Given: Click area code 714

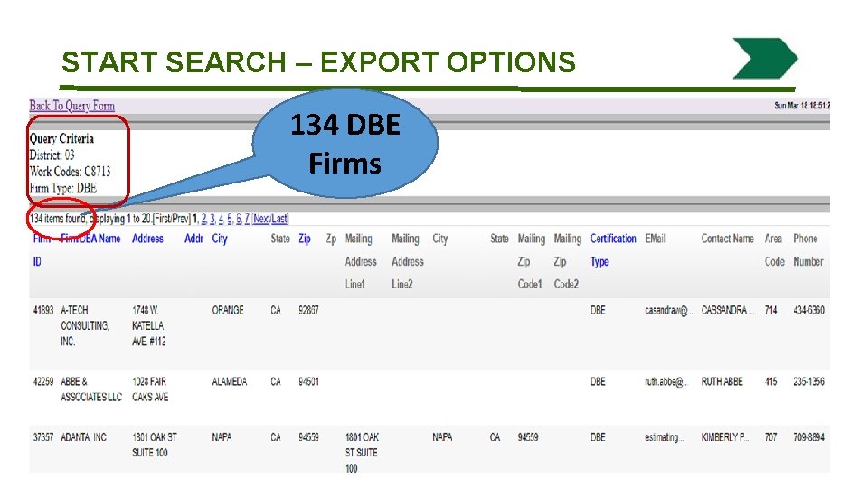Looking at the screenshot, I should coord(770,310).
